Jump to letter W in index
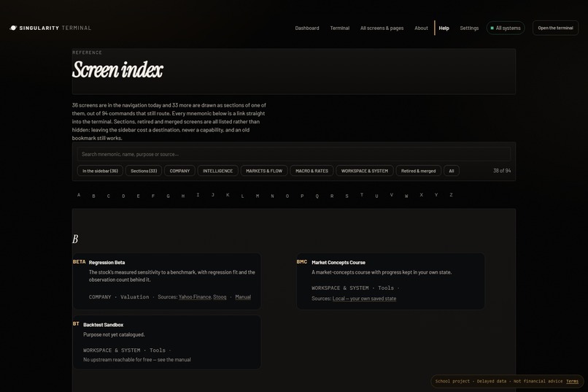This screenshot has height=392, width=588. coord(406,196)
